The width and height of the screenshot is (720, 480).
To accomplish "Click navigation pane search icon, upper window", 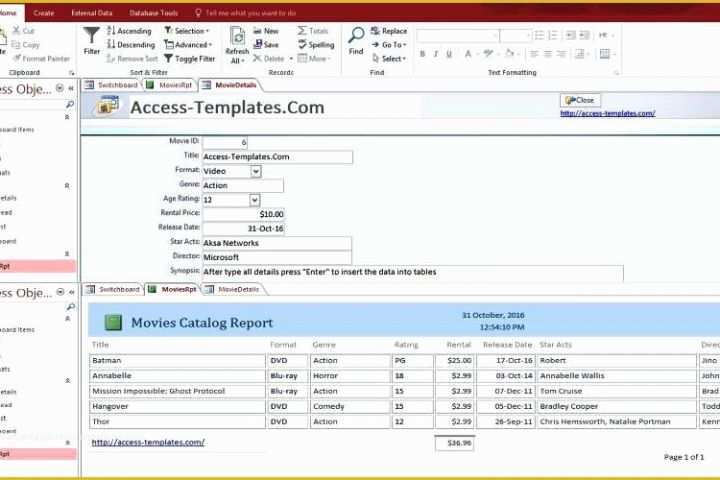I will pyautogui.click(x=70, y=105).
